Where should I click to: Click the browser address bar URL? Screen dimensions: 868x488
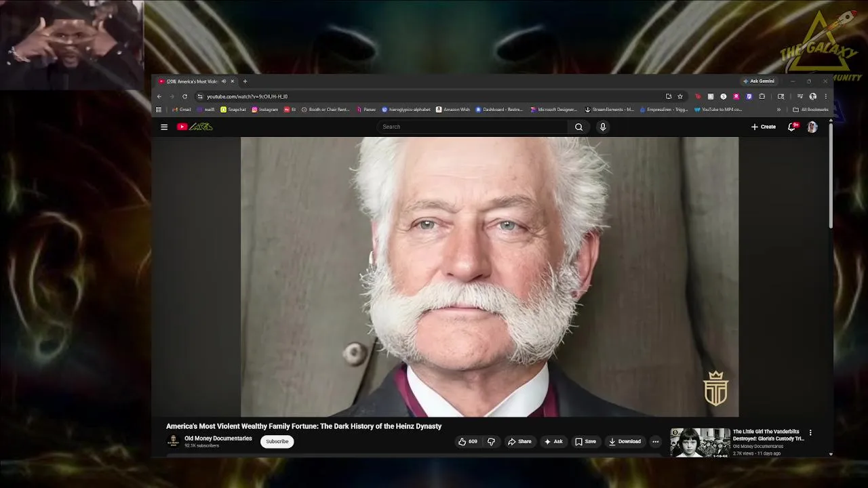coord(247,96)
